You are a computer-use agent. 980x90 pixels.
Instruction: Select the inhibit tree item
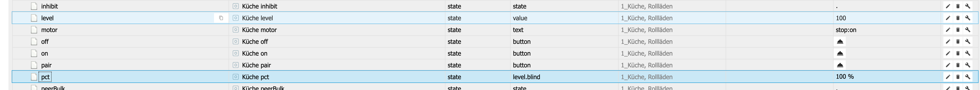click(50, 6)
